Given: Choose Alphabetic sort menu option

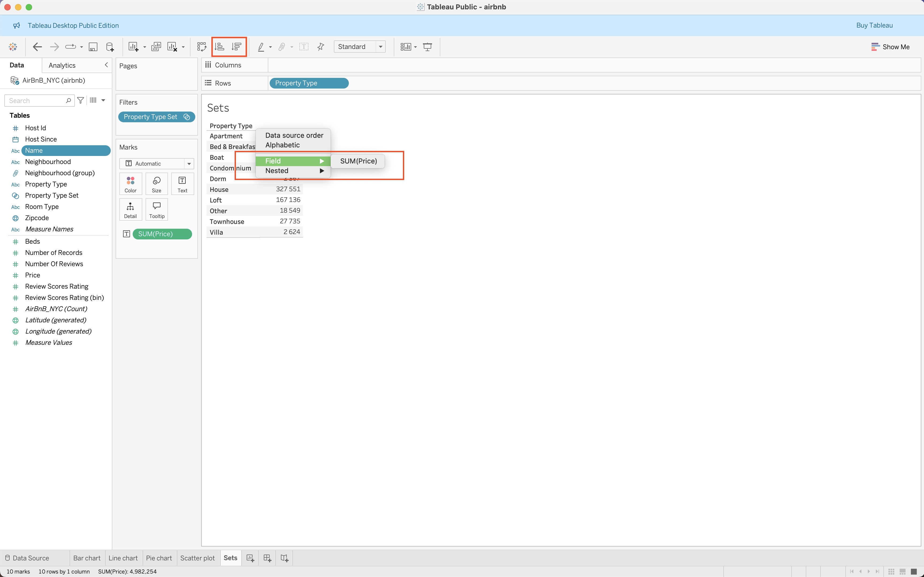Looking at the screenshot, I should click(282, 145).
